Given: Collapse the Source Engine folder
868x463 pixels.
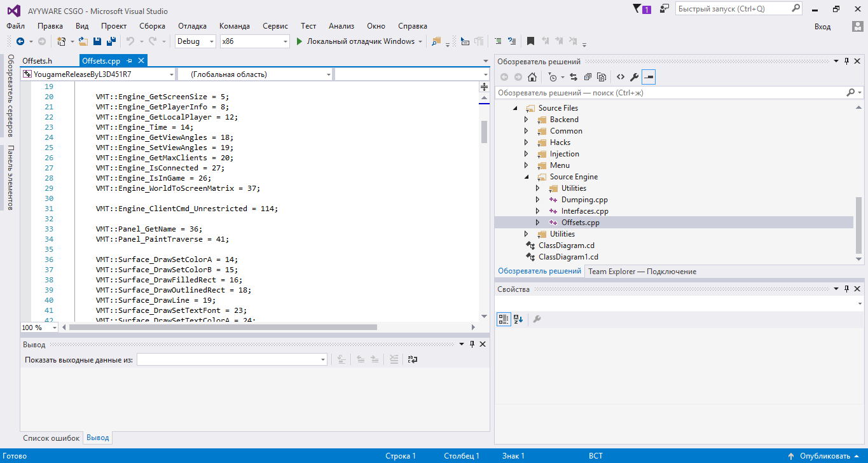Looking at the screenshot, I should (x=526, y=177).
